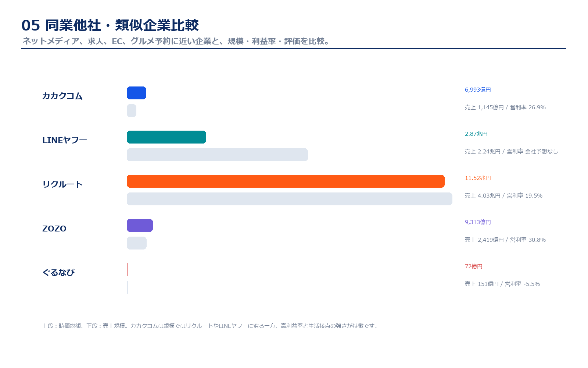Click the gray ZOZO sales bar
The width and height of the screenshot is (588, 368).
pos(137,243)
